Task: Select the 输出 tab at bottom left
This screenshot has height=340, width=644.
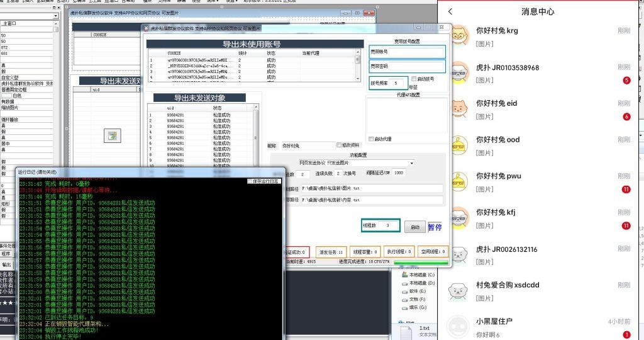Action: tap(6, 264)
